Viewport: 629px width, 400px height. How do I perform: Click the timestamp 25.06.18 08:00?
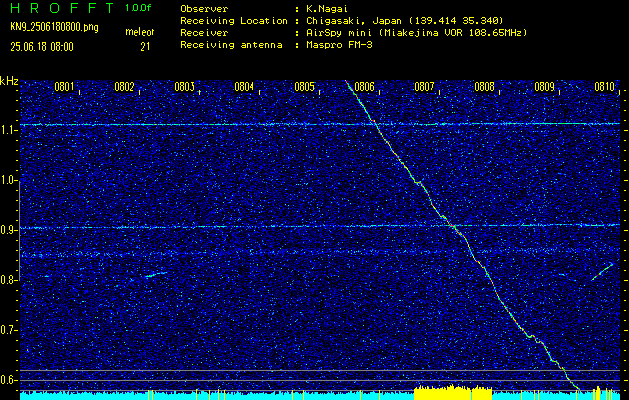point(42,47)
